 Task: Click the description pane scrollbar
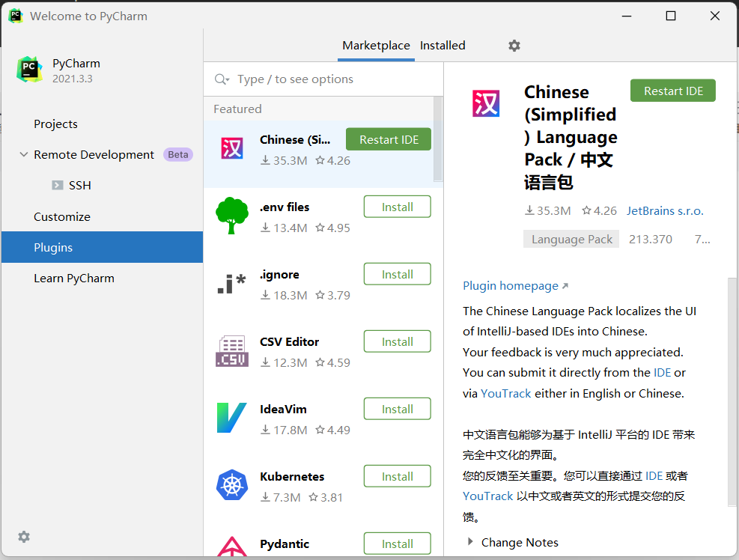732,392
